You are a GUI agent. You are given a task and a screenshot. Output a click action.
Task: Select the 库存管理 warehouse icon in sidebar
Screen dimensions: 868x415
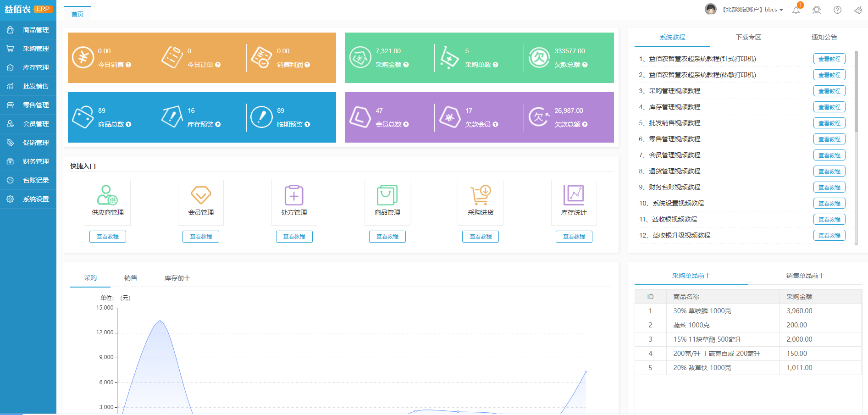10,67
